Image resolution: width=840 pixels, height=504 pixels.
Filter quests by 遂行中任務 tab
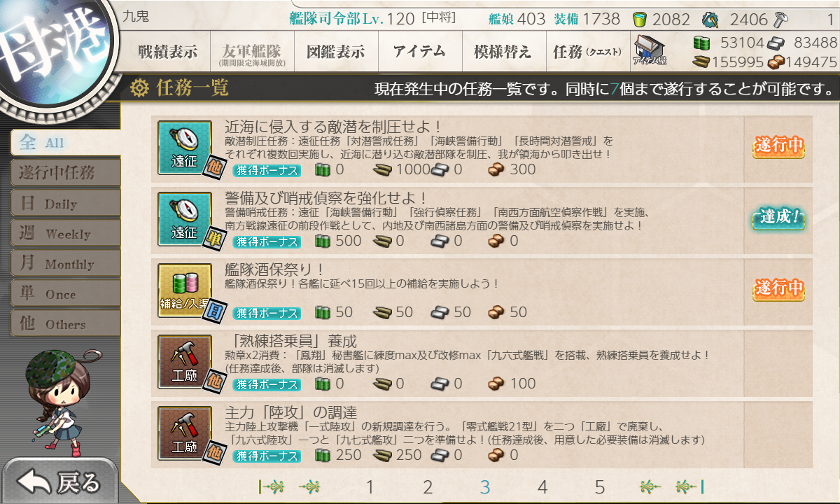[65, 173]
